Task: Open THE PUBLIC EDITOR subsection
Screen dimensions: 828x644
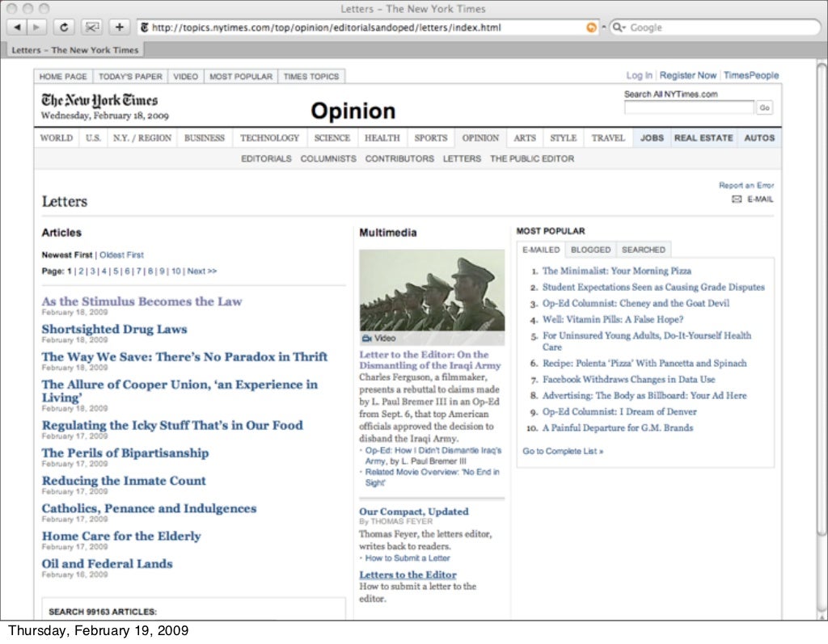Action: pyautogui.click(x=532, y=159)
